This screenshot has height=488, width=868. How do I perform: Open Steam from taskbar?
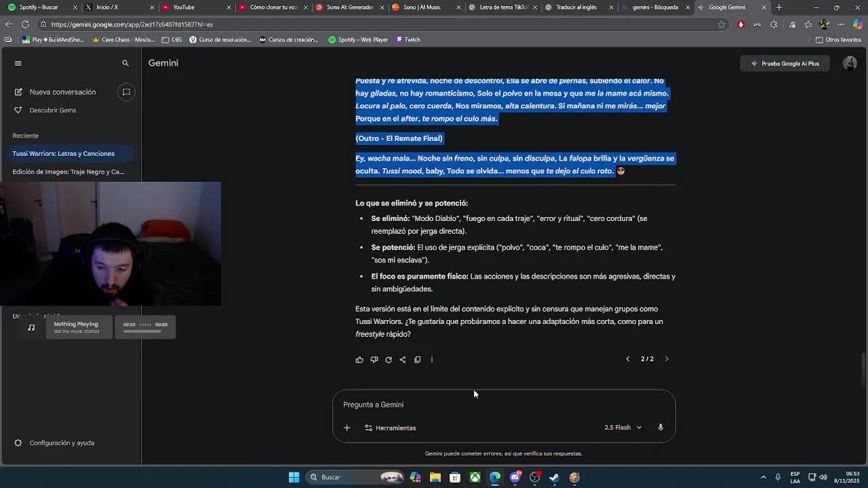point(555,477)
